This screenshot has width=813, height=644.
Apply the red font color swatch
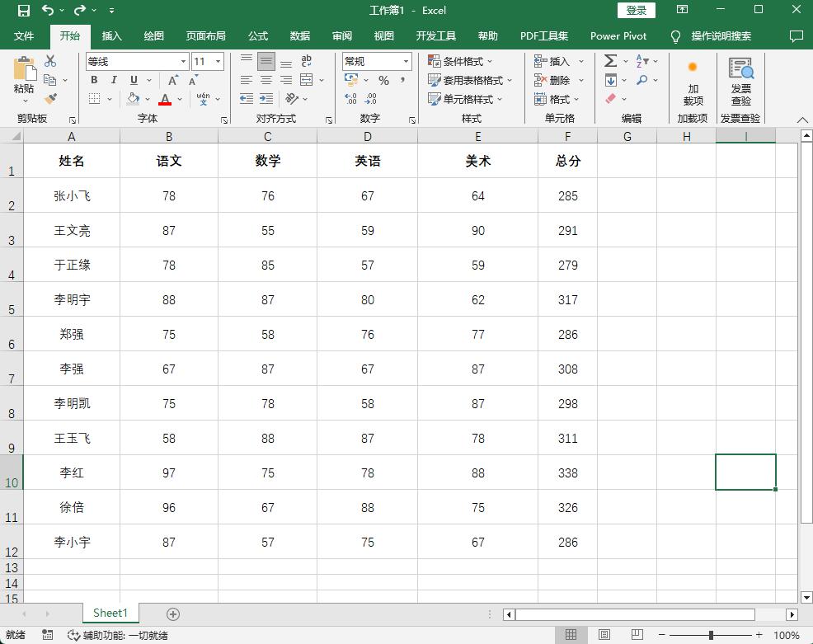coord(165,98)
